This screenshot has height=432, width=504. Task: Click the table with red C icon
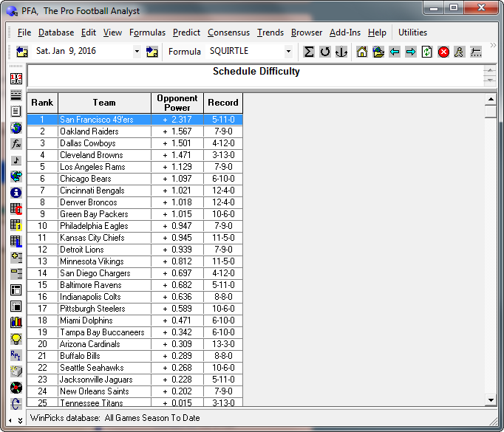tap(16, 209)
